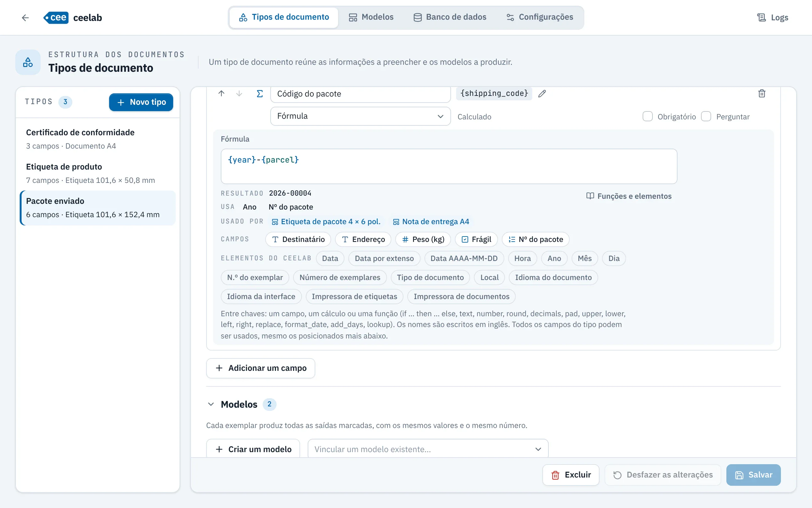The height and width of the screenshot is (508, 812).
Task: Delete the Código do pacote field via trash icon
Action: coord(762,93)
